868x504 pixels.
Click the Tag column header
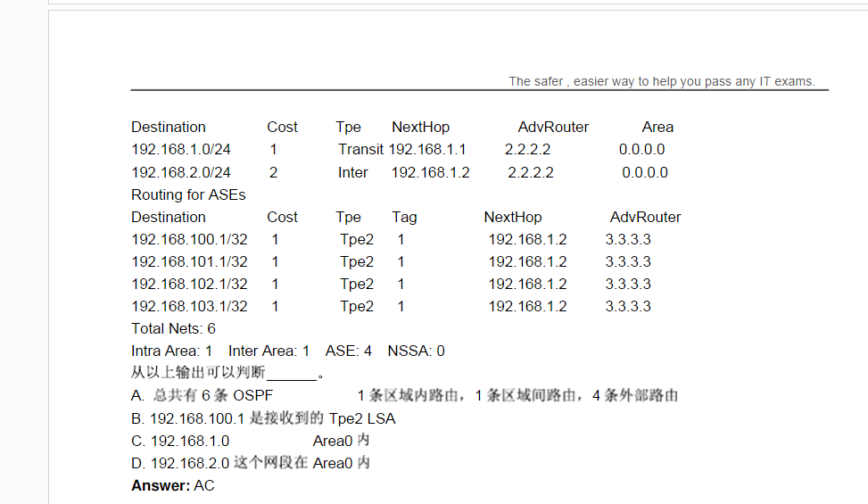[404, 217]
